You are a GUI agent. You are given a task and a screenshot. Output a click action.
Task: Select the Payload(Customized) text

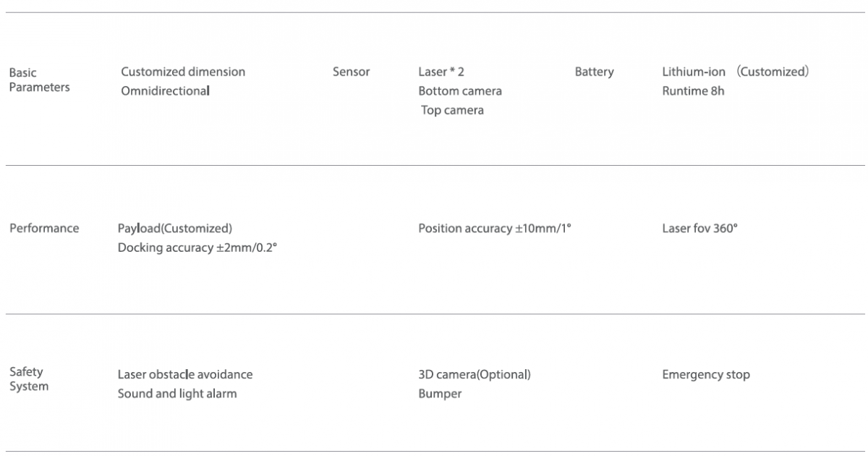pyautogui.click(x=175, y=229)
